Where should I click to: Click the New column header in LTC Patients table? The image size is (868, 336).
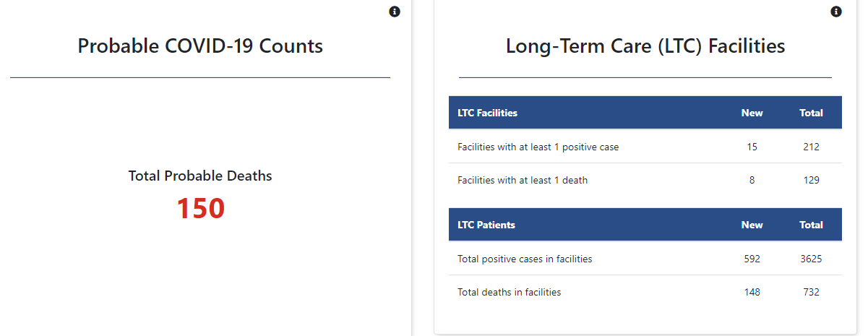point(752,225)
